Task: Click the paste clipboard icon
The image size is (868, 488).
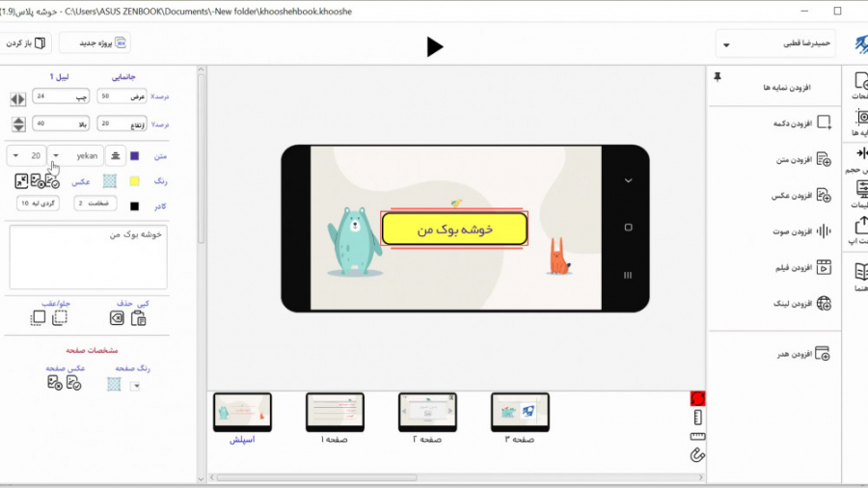Action: [138, 318]
